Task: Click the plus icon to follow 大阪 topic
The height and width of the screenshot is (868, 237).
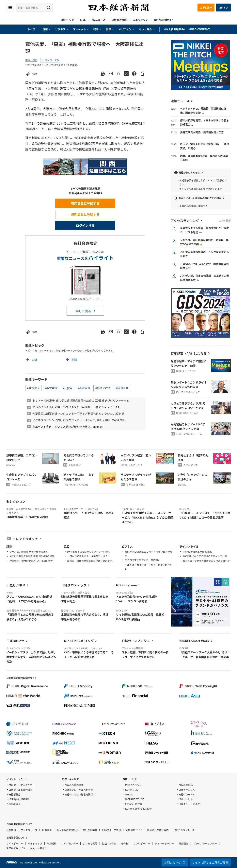Action: coord(28,360)
